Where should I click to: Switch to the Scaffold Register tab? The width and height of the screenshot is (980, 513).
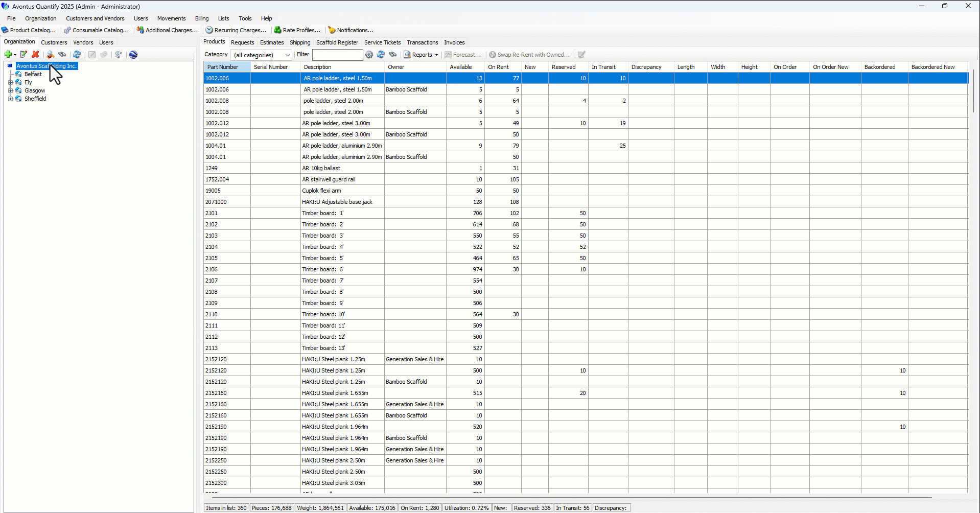click(x=337, y=42)
